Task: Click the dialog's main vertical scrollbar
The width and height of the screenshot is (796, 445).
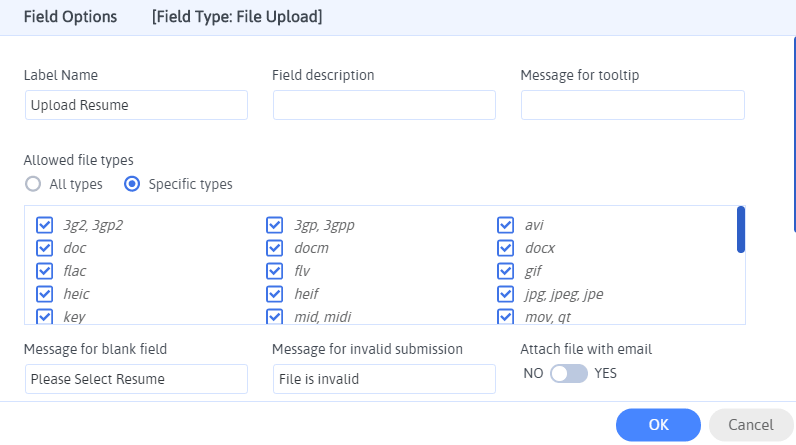Action: point(794,134)
